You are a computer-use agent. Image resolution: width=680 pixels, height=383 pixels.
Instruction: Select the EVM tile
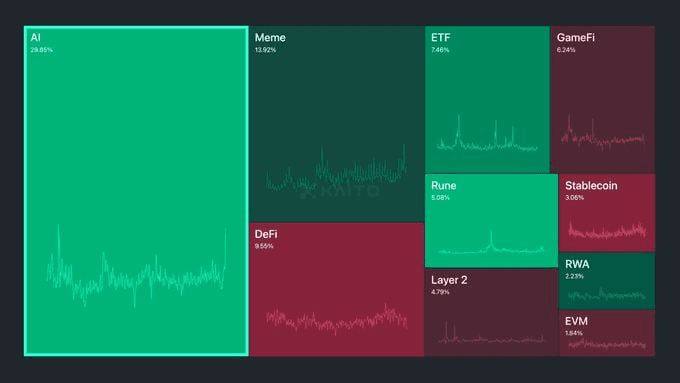pyautogui.click(x=607, y=333)
